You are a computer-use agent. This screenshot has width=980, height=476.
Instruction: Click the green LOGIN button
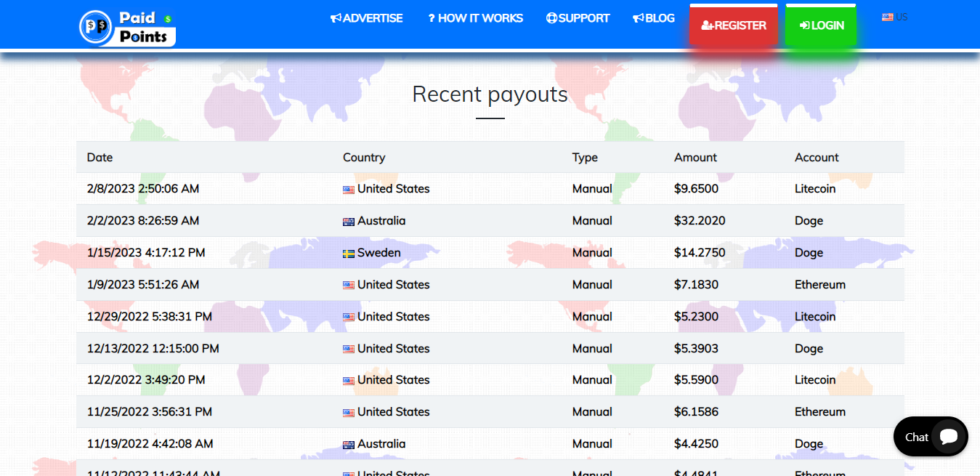[821, 24]
